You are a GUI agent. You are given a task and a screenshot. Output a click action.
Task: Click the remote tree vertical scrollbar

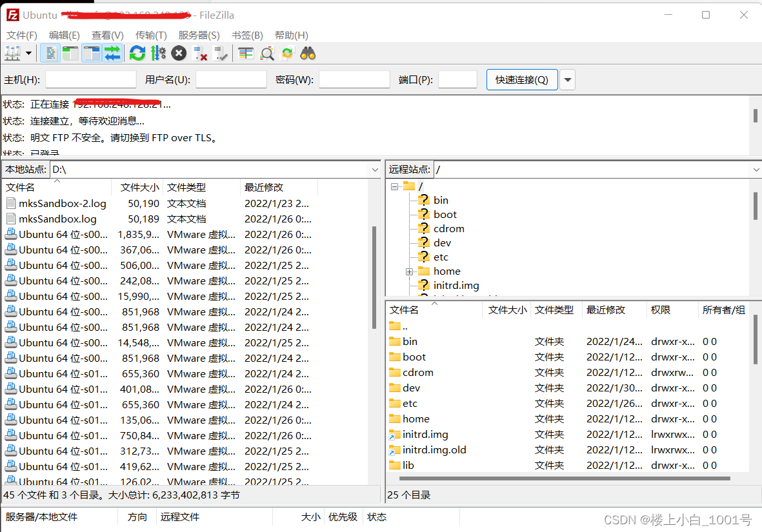click(x=755, y=206)
